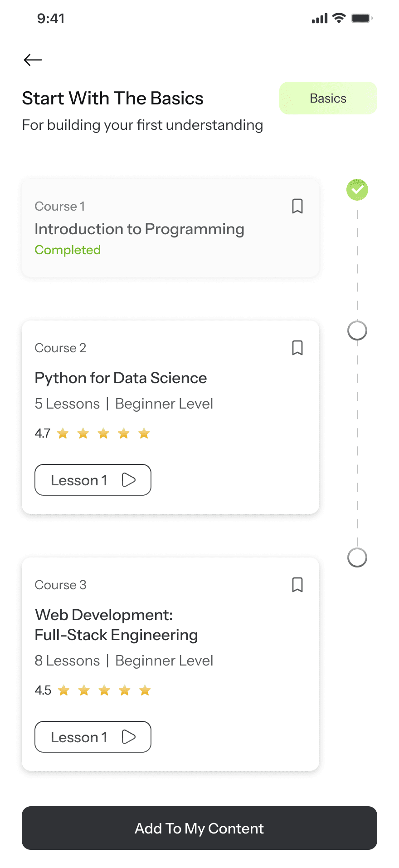Bookmark Introduction to Programming course
This screenshot has width=399, height=868.
point(297,206)
